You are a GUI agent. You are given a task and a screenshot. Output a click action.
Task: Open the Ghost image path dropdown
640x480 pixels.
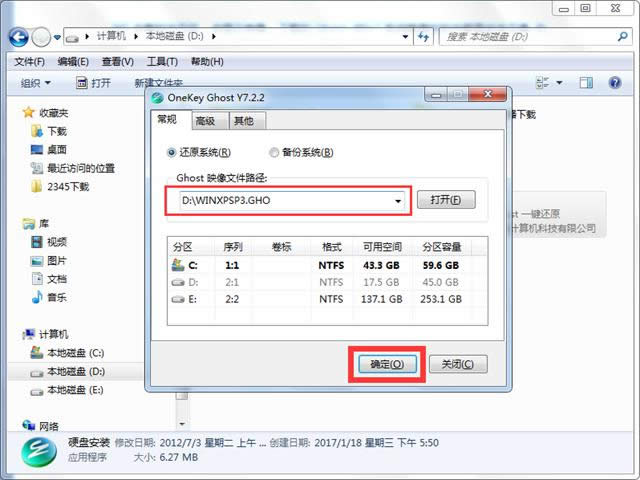[398, 201]
